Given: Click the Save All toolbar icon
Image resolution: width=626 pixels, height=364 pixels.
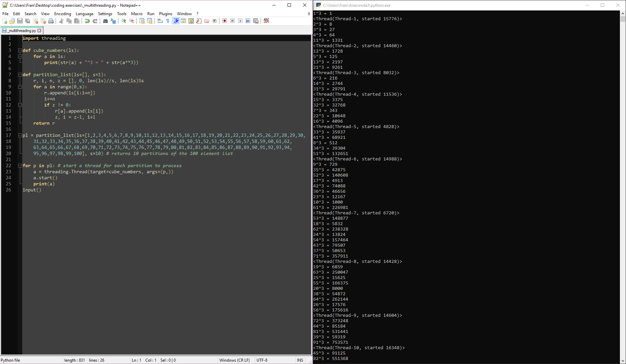Looking at the screenshot, I should pos(28,21).
